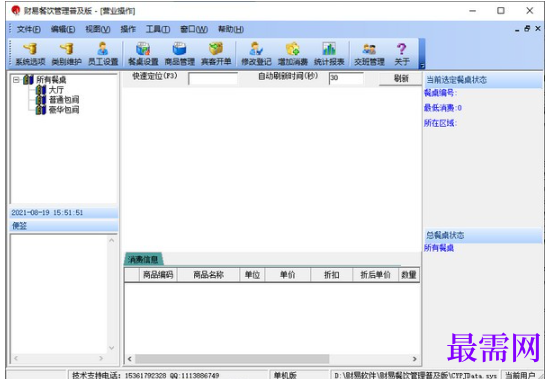
Task: Click the 总餐桌状态 header
Action: tap(483, 235)
